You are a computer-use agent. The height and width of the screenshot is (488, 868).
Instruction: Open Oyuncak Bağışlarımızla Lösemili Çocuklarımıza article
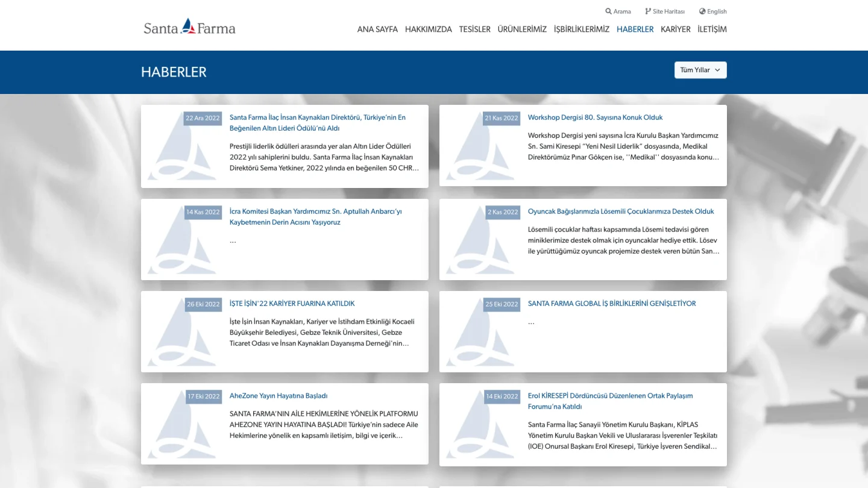click(x=621, y=211)
